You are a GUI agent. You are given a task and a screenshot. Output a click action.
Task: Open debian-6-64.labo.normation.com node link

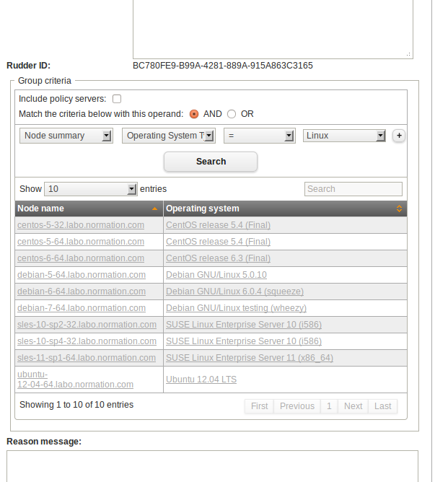(82, 292)
